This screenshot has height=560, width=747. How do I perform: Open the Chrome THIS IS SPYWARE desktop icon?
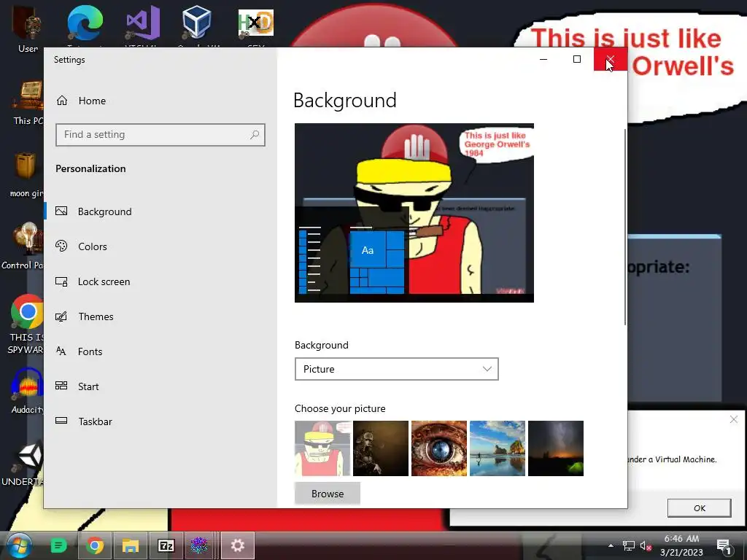[x=26, y=324]
